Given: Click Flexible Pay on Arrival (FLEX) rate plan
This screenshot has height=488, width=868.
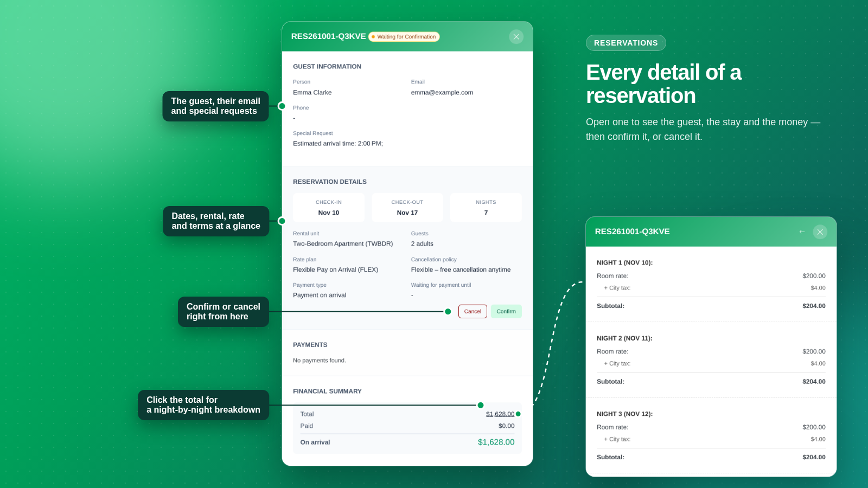Looking at the screenshot, I should [335, 269].
